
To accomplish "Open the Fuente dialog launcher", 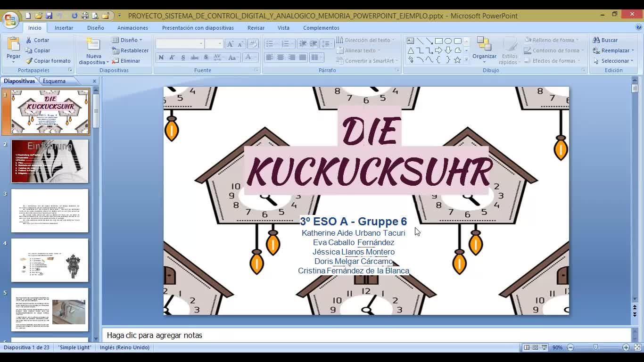I will pyautogui.click(x=256, y=70).
